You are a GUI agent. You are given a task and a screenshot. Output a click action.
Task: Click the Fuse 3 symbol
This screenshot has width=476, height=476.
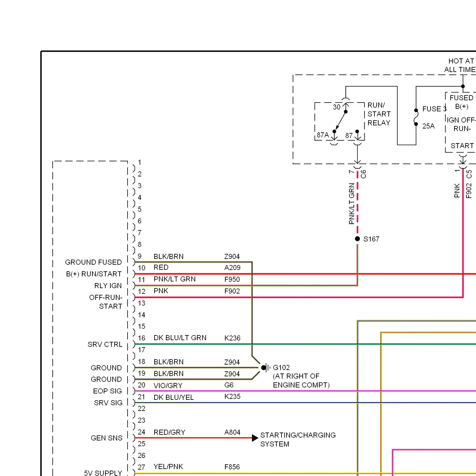pyautogui.click(x=416, y=117)
